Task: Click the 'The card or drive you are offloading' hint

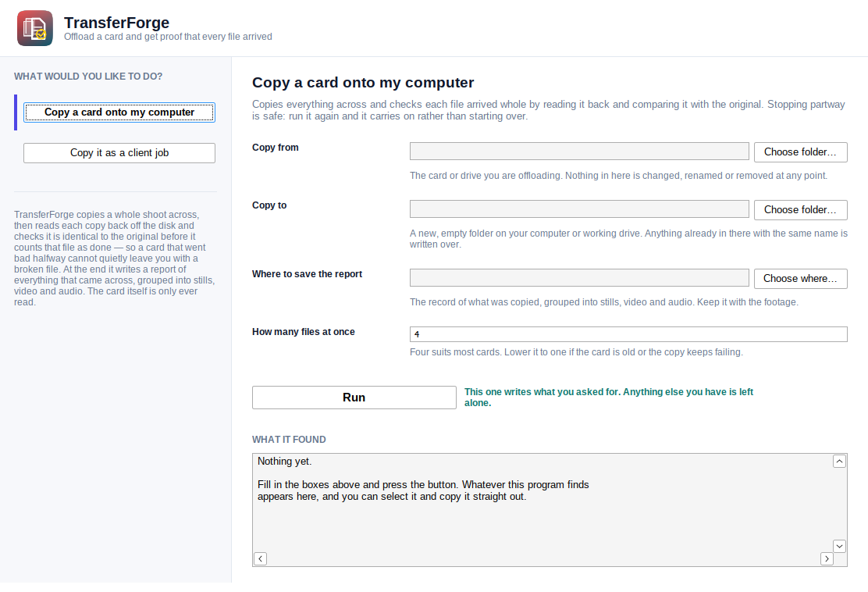Action: tap(618, 176)
